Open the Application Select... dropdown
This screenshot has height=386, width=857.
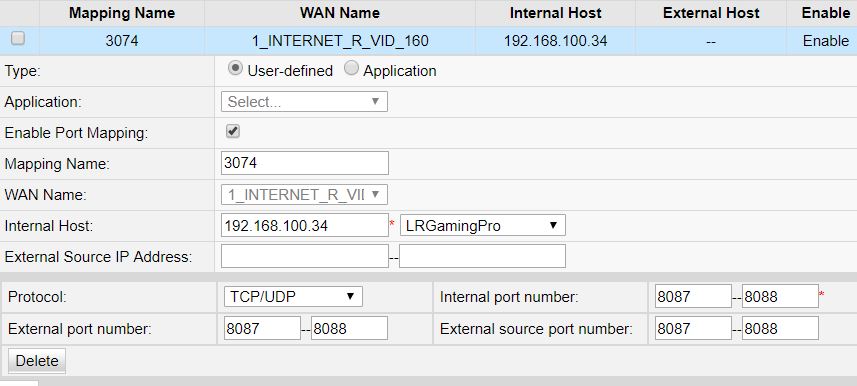(304, 102)
